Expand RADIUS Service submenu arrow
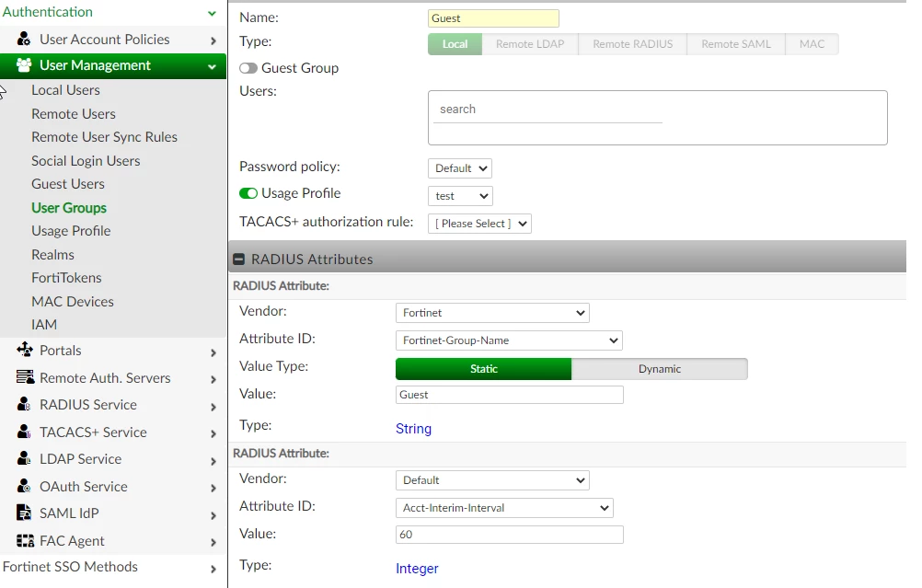922x588 pixels. point(213,407)
